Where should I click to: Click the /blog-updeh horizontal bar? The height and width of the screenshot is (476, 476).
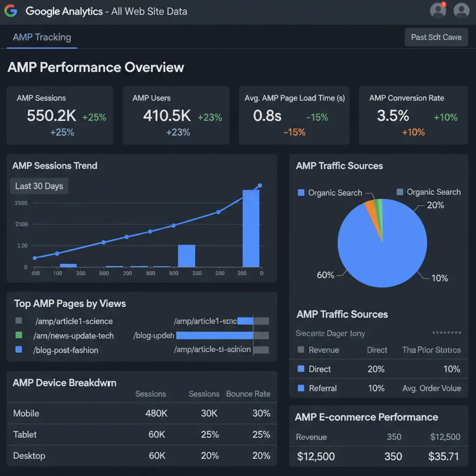click(215, 336)
